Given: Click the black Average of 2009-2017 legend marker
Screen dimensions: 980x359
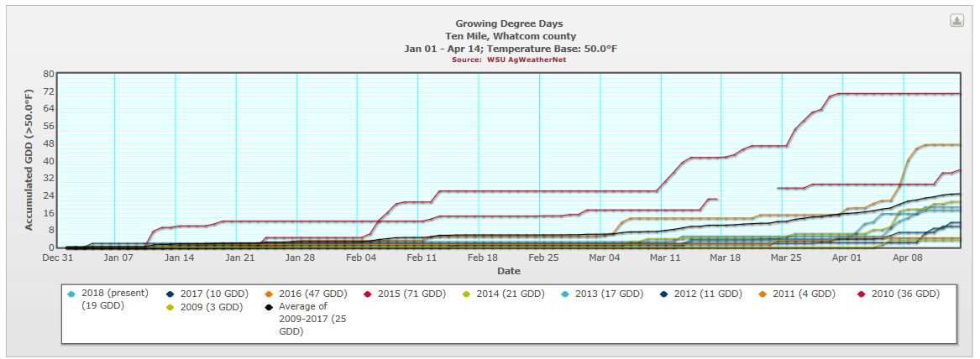Looking at the screenshot, I should pyautogui.click(x=269, y=307).
